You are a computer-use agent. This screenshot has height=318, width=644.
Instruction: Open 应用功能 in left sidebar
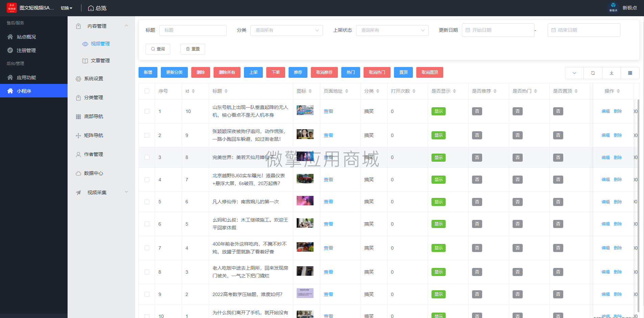tap(34, 77)
